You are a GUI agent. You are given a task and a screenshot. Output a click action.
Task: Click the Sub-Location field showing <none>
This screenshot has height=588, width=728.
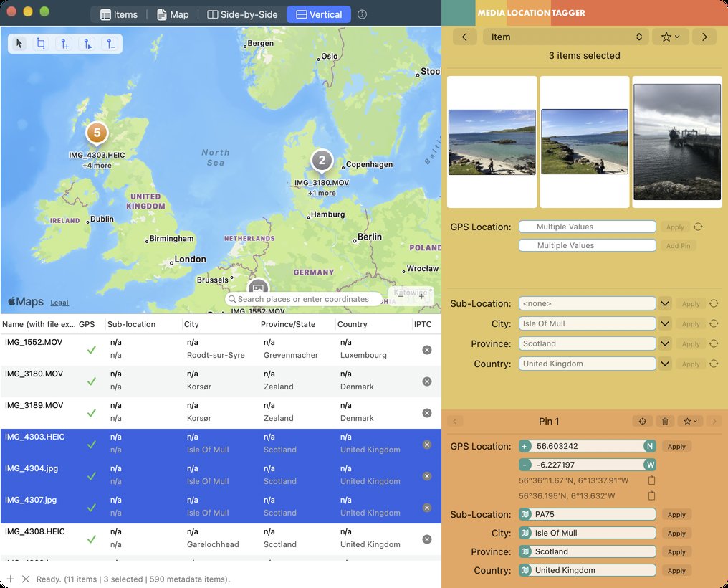[x=588, y=303]
